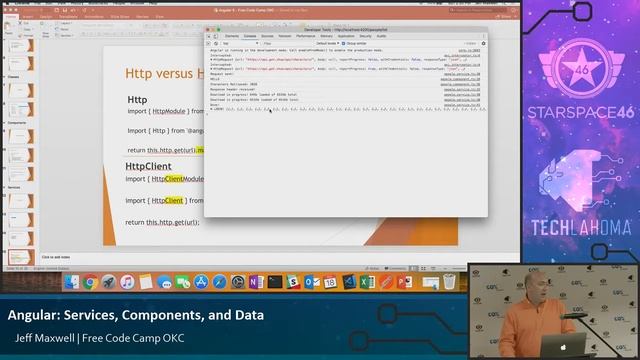Open iTunes from the Dock
Image resolution: width=640 pixels, height=360 pixels.
[x=127, y=282]
